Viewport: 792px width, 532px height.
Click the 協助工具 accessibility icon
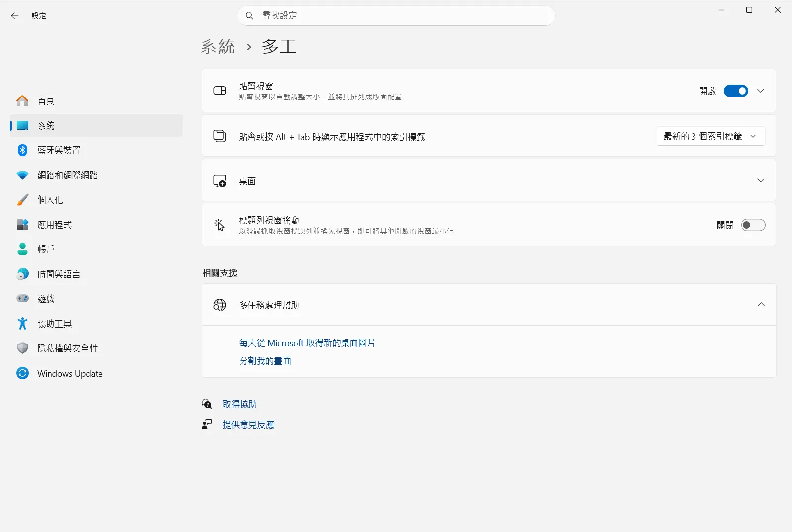coord(22,324)
